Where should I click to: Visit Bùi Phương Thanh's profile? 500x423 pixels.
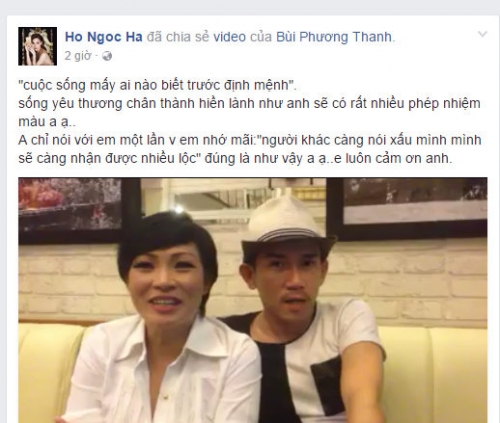tap(334, 37)
